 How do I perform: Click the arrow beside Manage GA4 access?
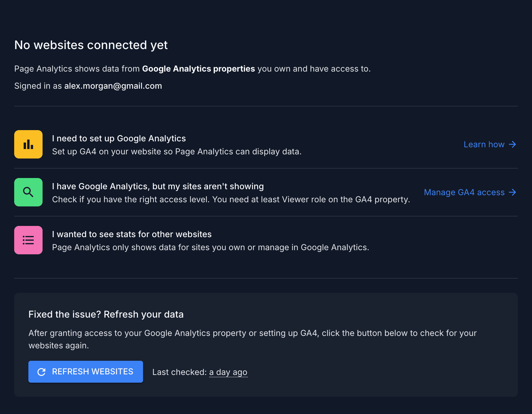512,192
